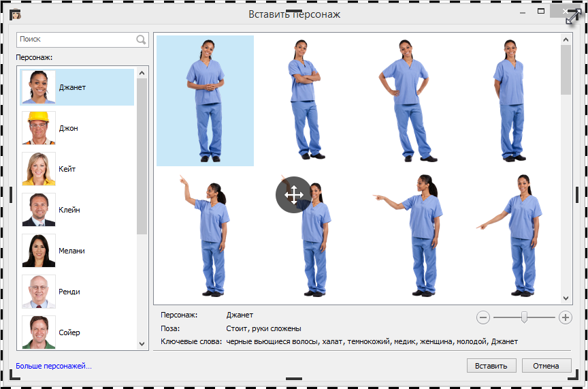Select character Джон with yellow hardhat

(x=77, y=128)
